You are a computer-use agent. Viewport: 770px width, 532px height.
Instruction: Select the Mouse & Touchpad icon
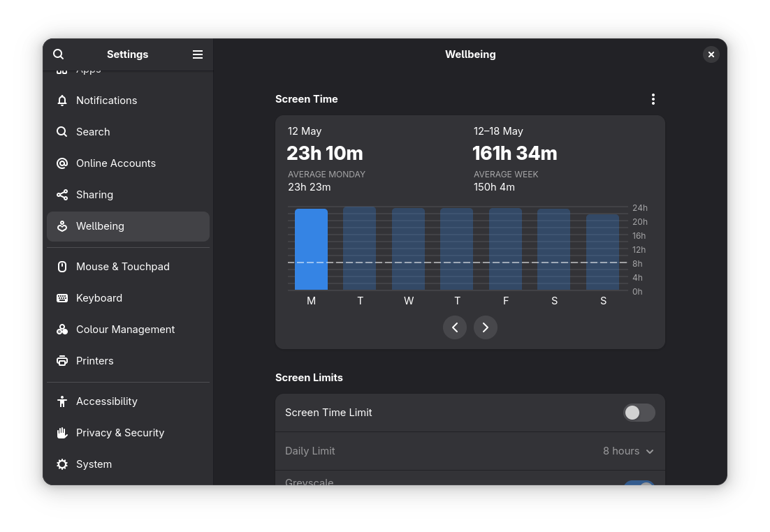pyautogui.click(x=61, y=266)
